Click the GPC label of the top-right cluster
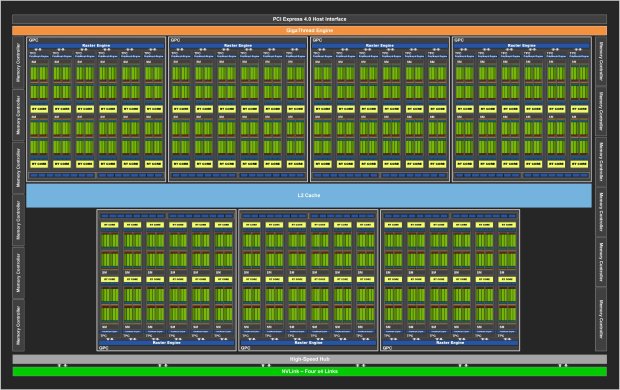Viewport: 620px width, 390px height. [459, 40]
